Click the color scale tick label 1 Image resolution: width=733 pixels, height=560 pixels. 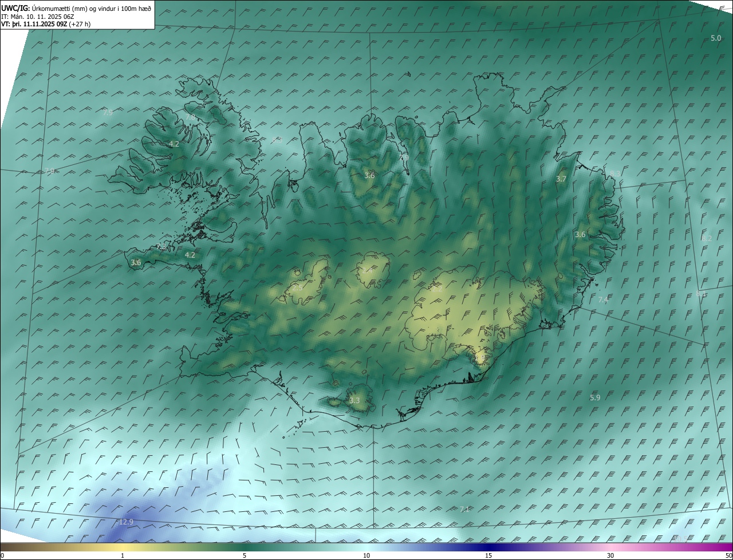123,555
